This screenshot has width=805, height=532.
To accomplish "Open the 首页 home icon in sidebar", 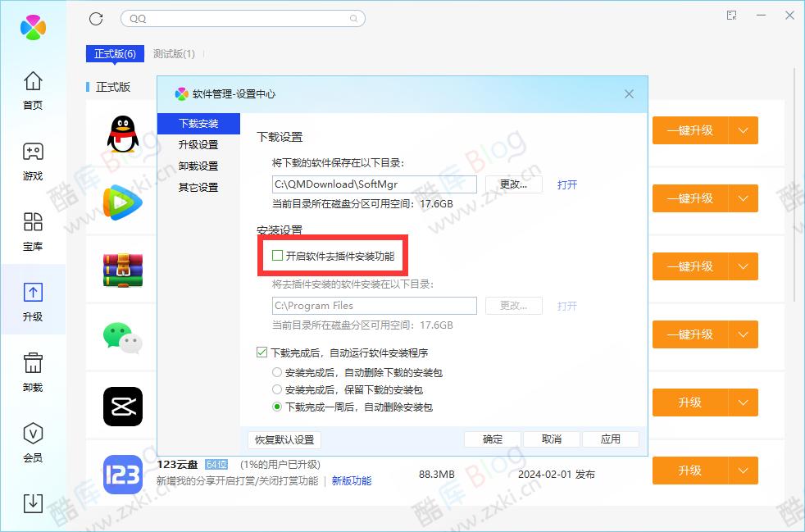I will tap(32, 90).
